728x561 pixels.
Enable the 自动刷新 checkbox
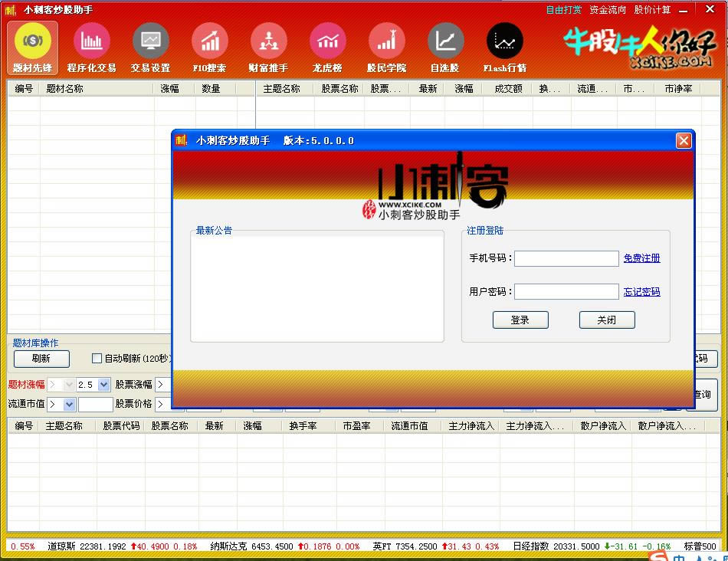[97, 358]
